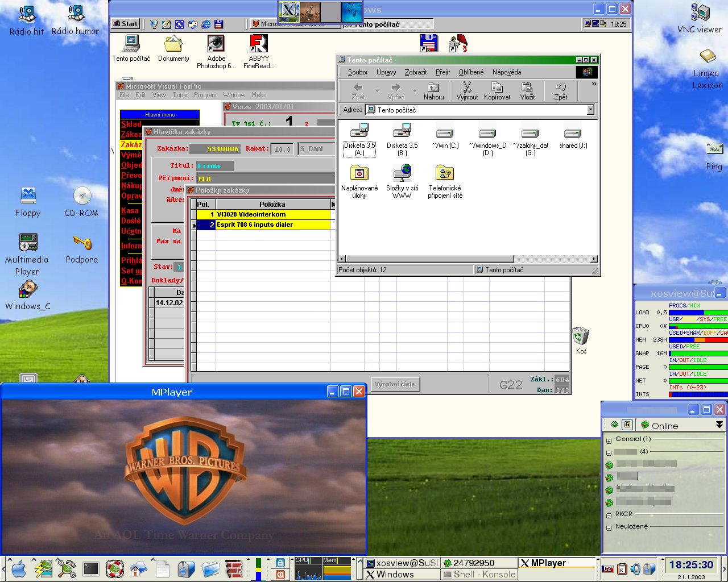The height and width of the screenshot is (582, 728).
Task: Open Telefonické připojení sítě folder
Action: [x=445, y=182]
